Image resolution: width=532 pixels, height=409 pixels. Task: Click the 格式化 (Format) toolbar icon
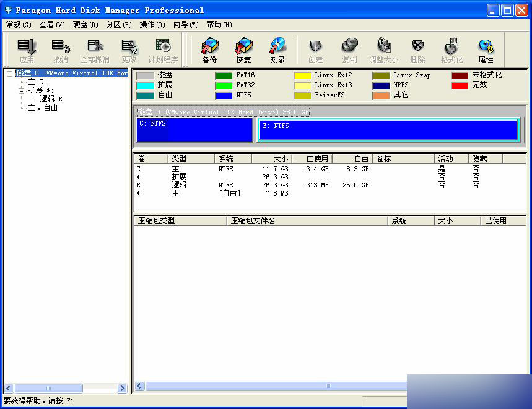451,51
